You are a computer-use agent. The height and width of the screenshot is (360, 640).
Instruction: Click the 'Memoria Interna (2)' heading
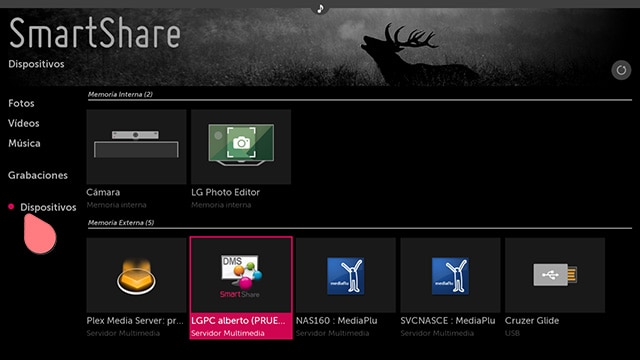tap(120, 94)
